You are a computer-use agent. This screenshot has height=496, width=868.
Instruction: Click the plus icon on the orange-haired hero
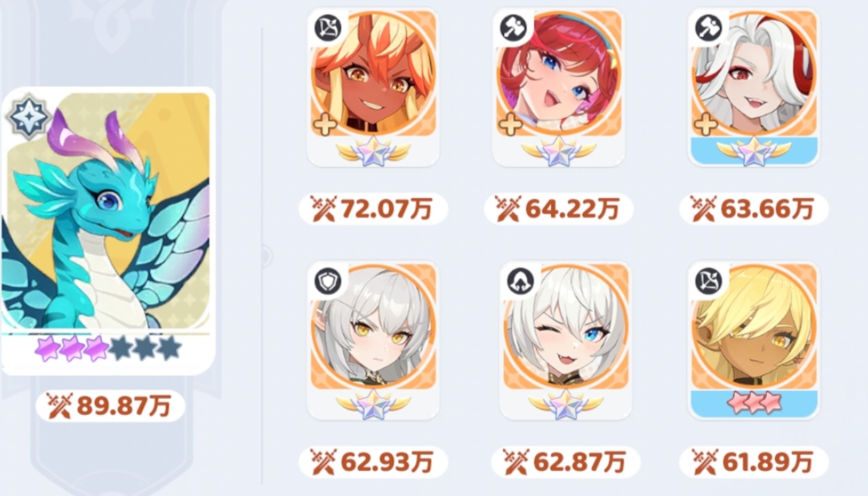point(325,124)
